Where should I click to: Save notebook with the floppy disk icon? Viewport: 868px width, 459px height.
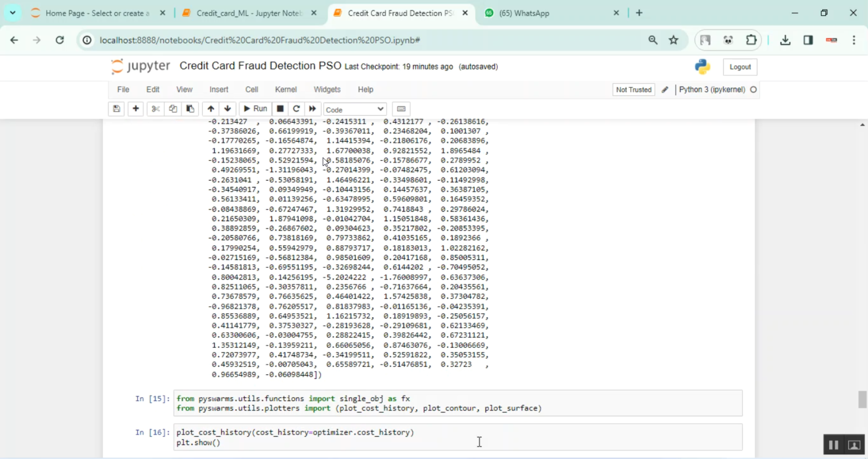pyautogui.click(x=116, y=109)
